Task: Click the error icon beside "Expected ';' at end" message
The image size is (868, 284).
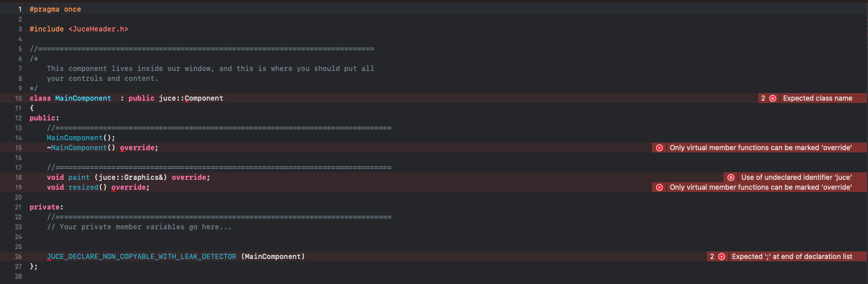Action: 722,257
